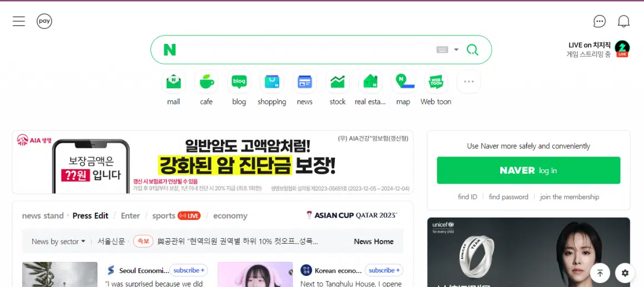
Task: Subscribe to Seoul Economic news
Action: (x=189, y=270)
